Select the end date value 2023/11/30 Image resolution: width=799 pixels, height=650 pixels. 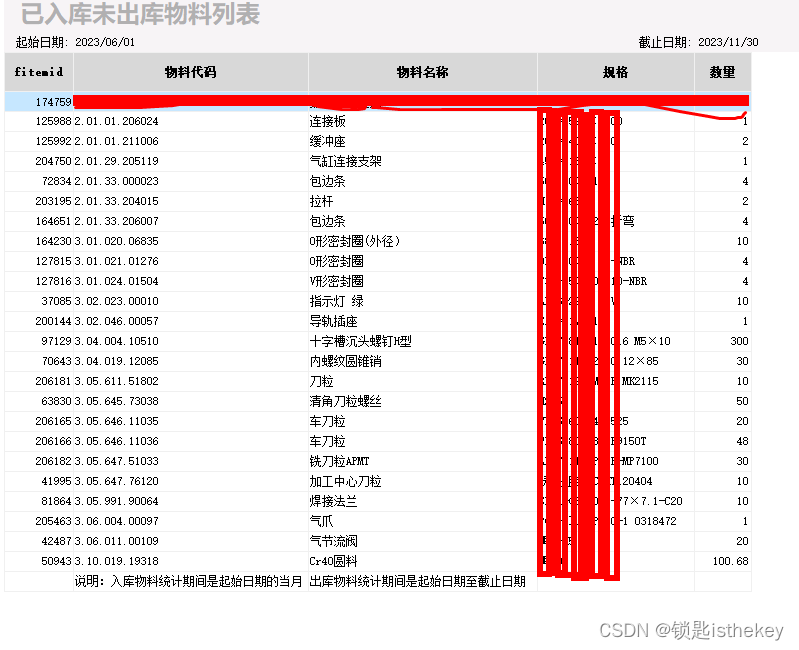click(x=728, y=42)
